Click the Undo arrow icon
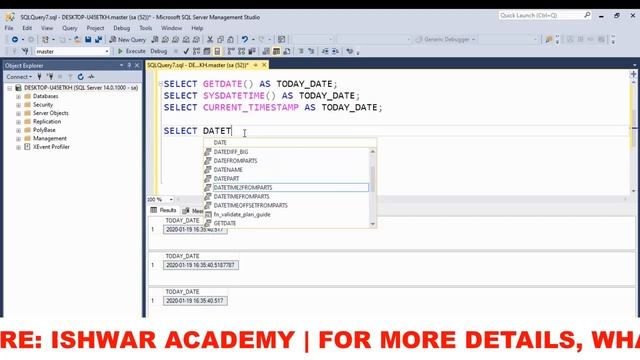The image size is (640, 360). 244,40
